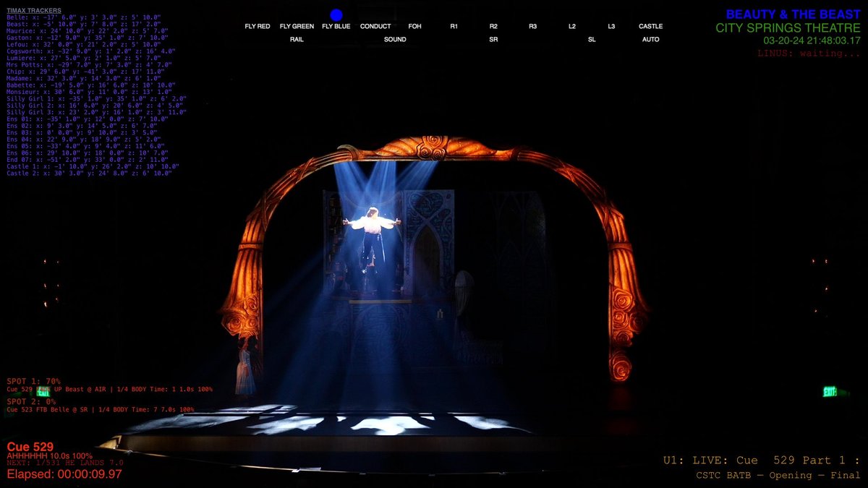The height and width of the screenshot is (488, 868).
Task: Select the Silly Girl 1 tracker row
Action: tap(96, 98)
